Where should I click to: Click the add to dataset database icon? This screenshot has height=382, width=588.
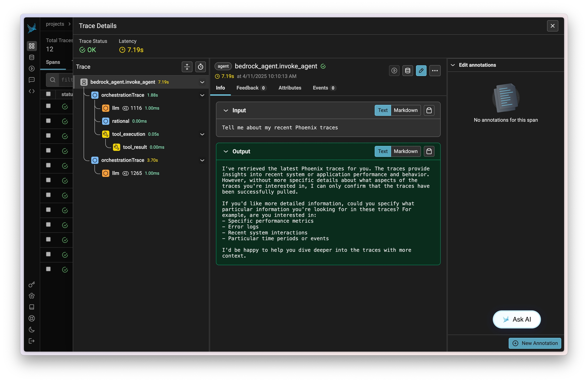point(408,71)
